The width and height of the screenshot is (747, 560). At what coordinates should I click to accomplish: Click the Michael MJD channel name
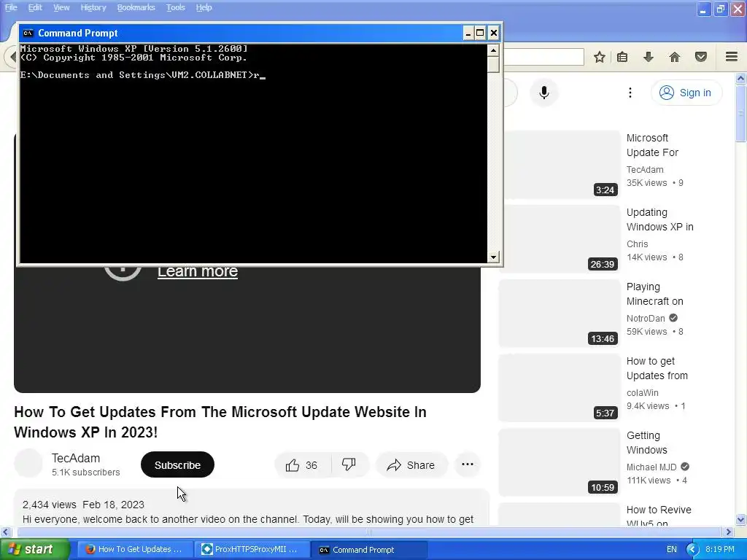(x=651, y=467)
